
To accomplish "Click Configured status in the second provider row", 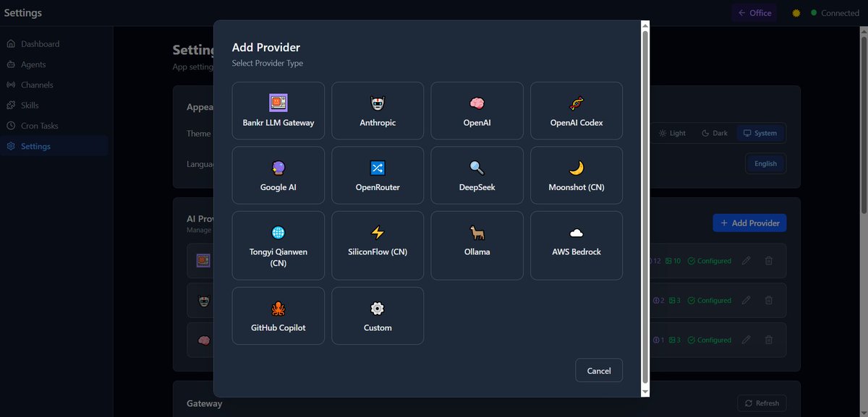I will pyautogui.click(x=710, y=301).
